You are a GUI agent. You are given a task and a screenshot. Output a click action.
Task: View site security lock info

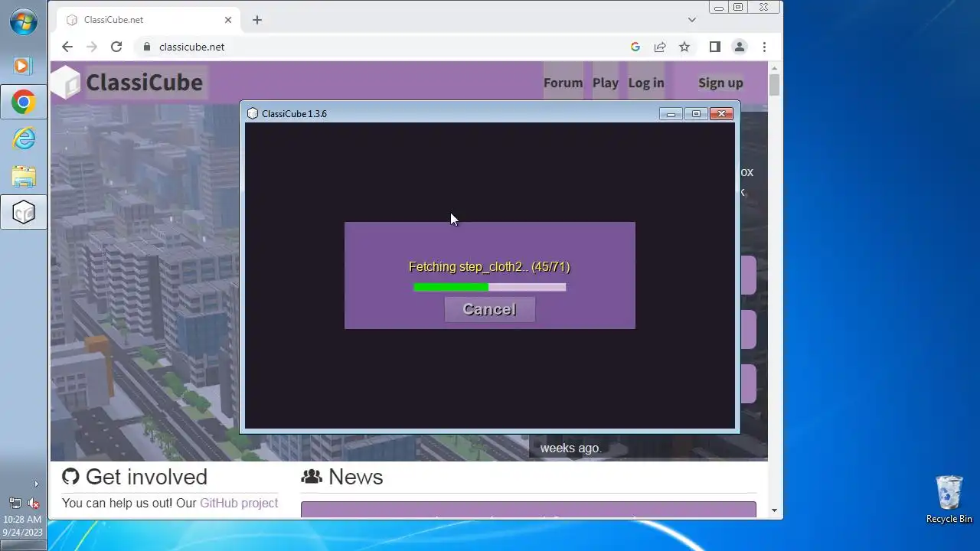pos(147,47)
